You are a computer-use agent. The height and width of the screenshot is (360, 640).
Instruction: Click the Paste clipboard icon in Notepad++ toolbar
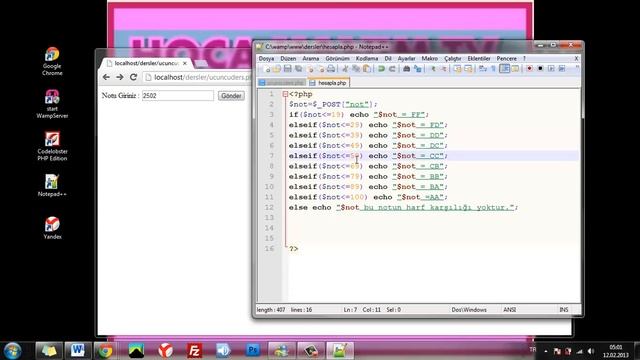[x=367, y=69]
